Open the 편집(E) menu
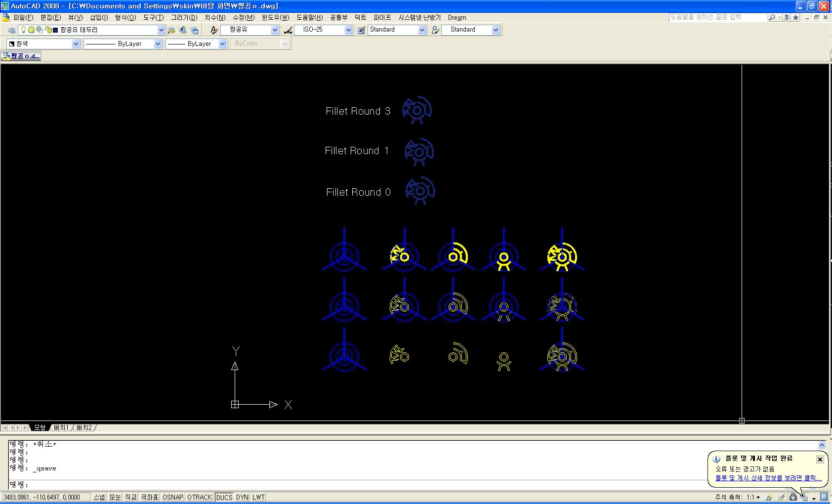Viewport: 832px width, 504px height. (x=50, y=17)
